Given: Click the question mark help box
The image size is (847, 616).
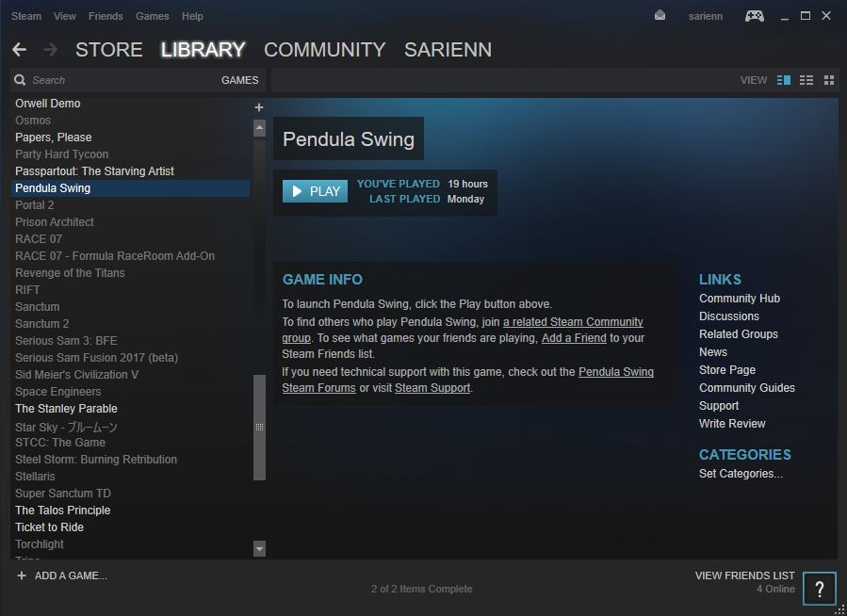Looking at the screenshot, I should (x=820, y=589).
